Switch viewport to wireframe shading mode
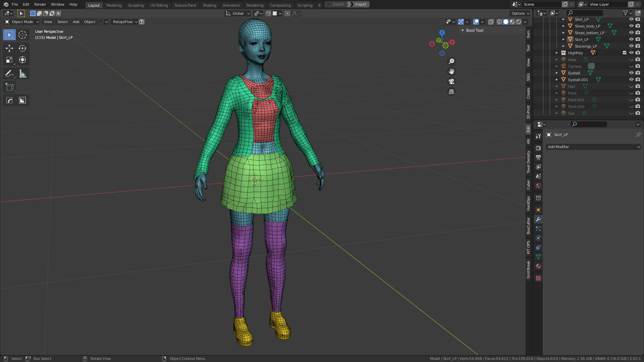 point(500,22)
